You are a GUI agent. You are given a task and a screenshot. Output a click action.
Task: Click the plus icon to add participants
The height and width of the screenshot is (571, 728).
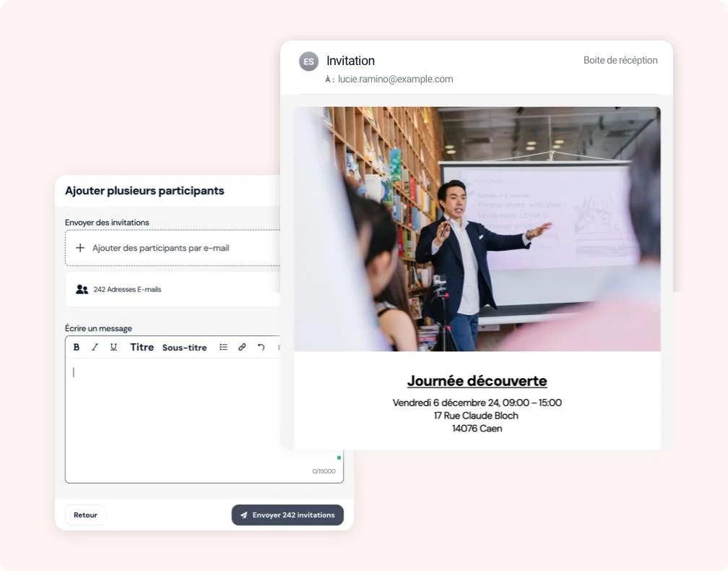(x=80, y=248)
